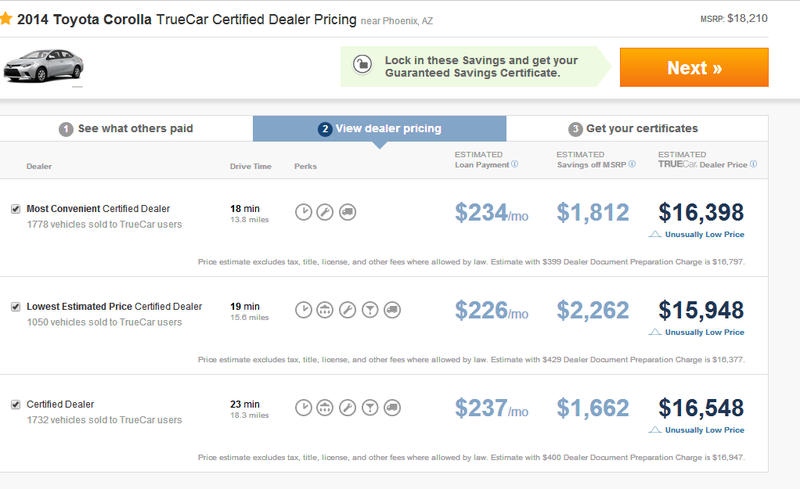Click the $226/mo loan payment
Image resolution: width=800 pixels, height=489 pixels.
[491, 310]
